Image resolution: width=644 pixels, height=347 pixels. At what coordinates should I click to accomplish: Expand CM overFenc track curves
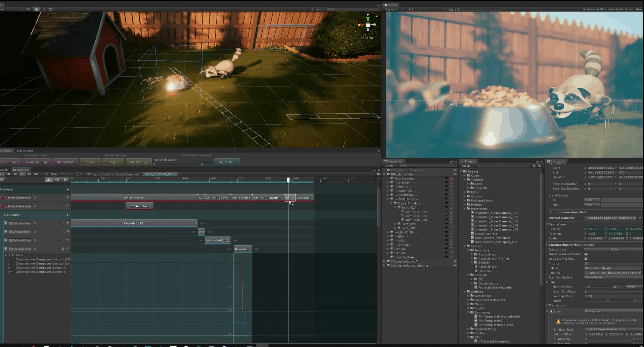[x=6, y=223]
